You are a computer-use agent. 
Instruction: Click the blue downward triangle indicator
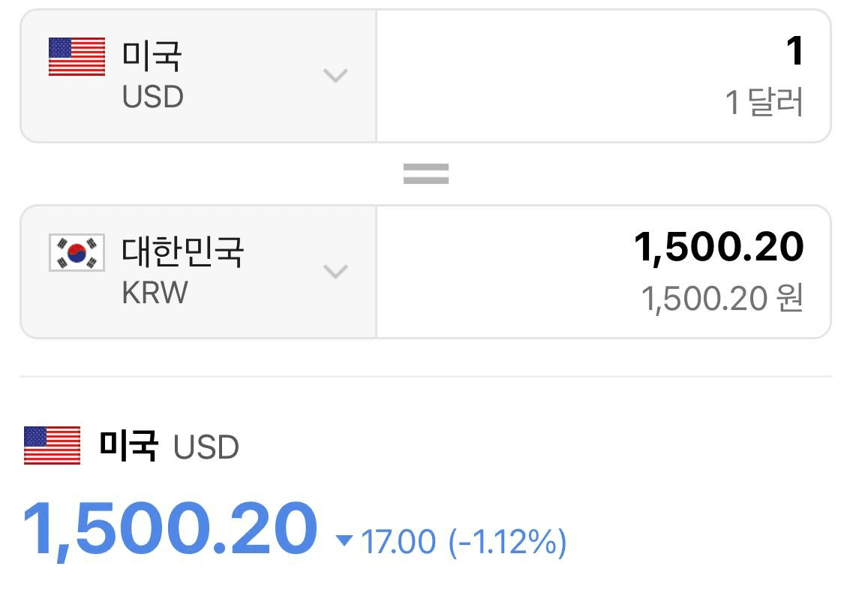click(344, 540)
